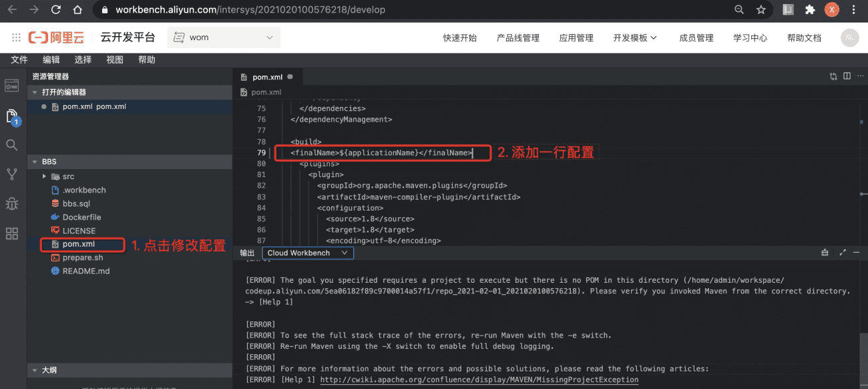Screen dimensions: 868x389
Task: Minimize the output panel with dash icon
Action: point(857,253)
